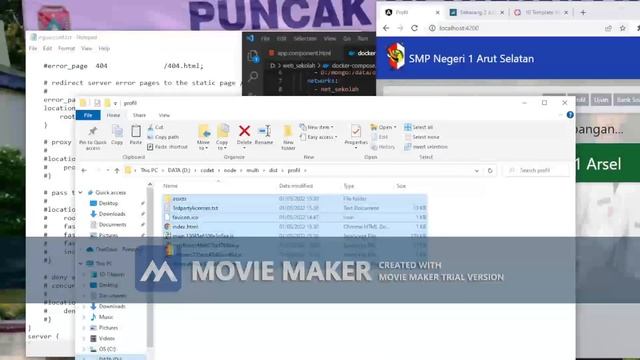Click the browser reload button

click(x=414, y=28)
